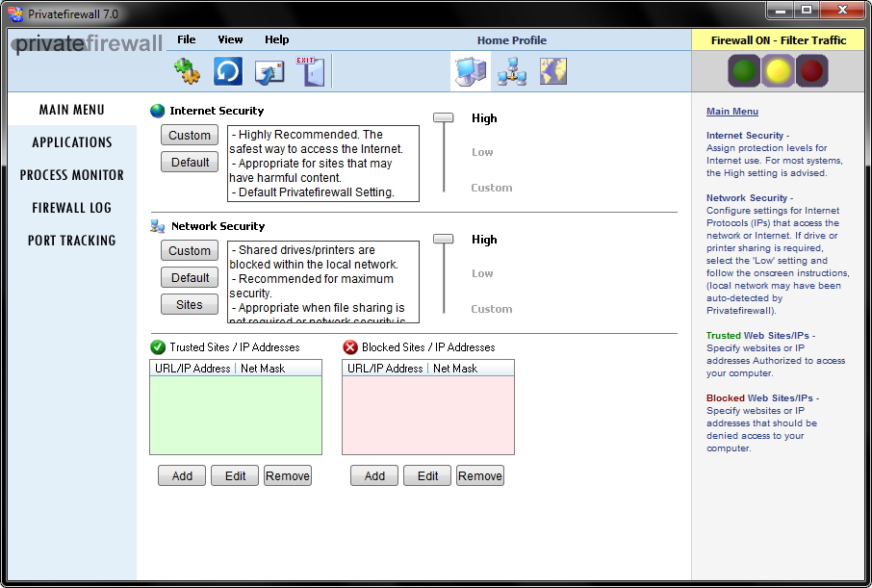Click the red traffic light button
Image resolution: width=872 pixels, height=588 pixels.
tap(812, 71)
